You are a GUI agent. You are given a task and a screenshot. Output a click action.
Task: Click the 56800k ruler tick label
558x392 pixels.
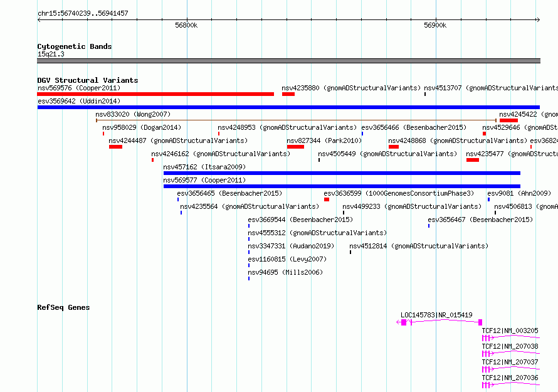(x=186, y=25)
